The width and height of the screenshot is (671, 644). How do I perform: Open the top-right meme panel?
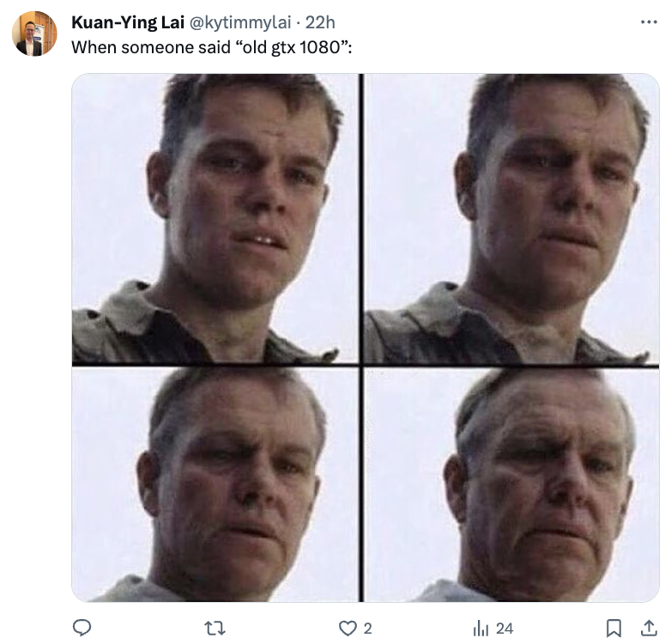(x=511, y=219)
